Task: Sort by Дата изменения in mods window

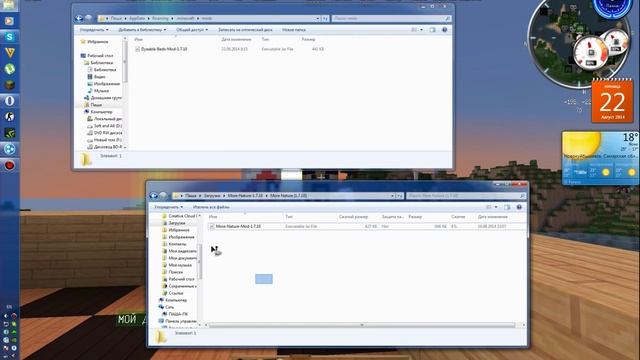Action: (236, 40)
